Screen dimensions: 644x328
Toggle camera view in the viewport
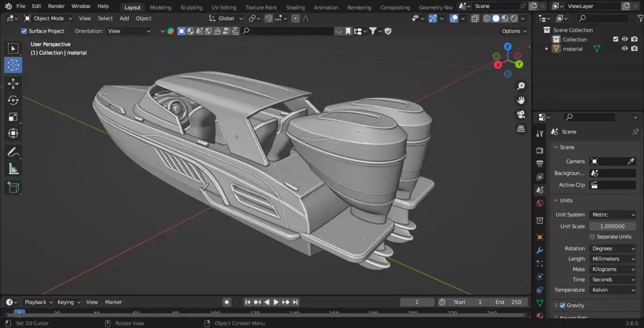point(520,115)
